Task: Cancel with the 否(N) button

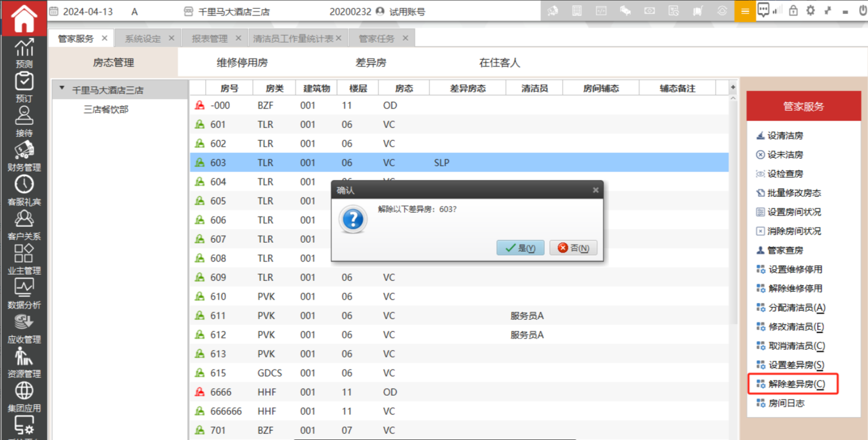Action: (573, 248)
